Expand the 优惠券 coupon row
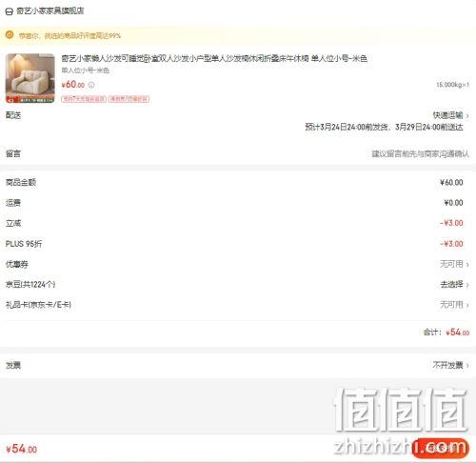 pyautogui.click(x=238, y=264)
